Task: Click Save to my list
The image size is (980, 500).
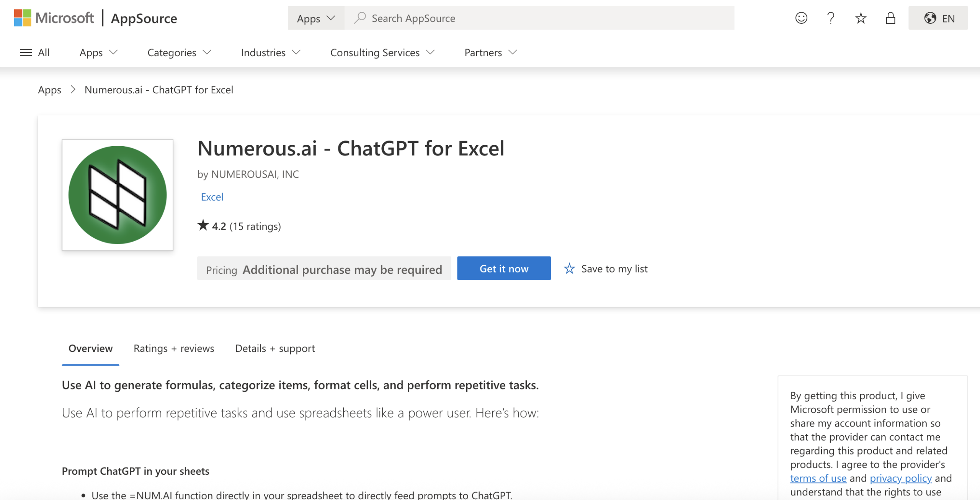Action: pos(606,269)
